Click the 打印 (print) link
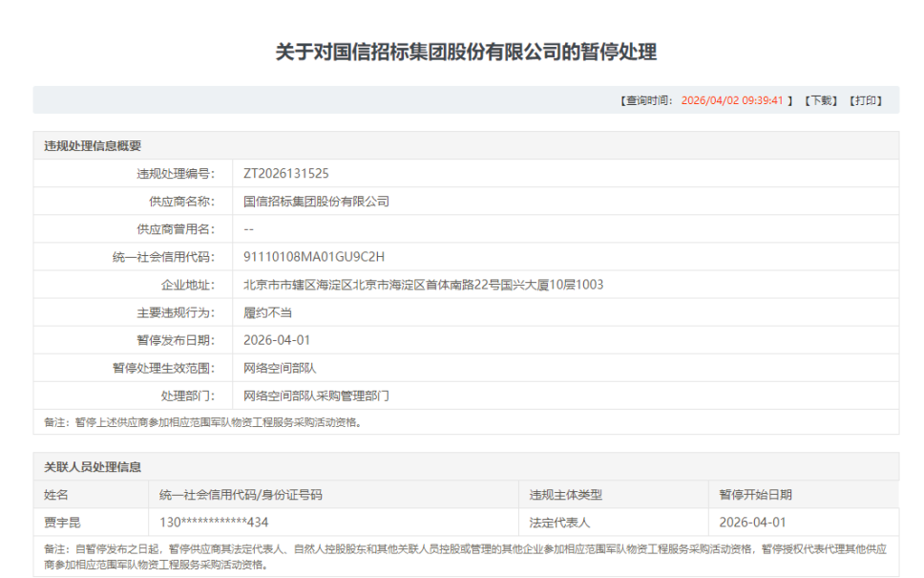 tap(866, 100)
